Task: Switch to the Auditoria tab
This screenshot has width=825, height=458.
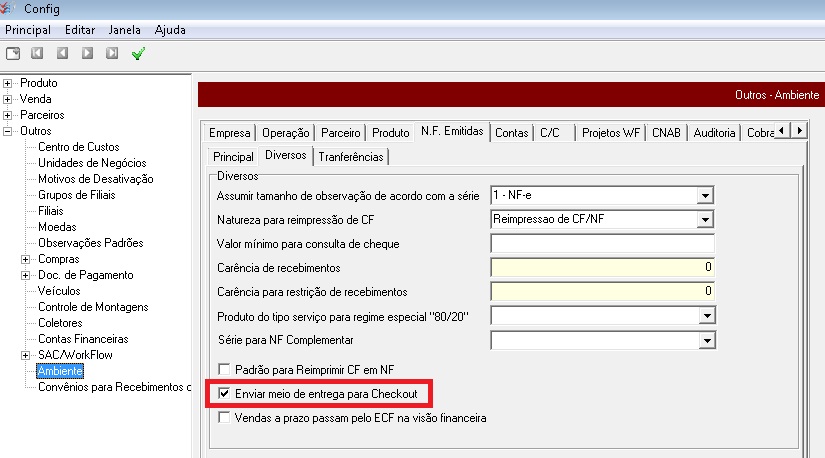Action: pyautogui.click(x=714, y=132)
